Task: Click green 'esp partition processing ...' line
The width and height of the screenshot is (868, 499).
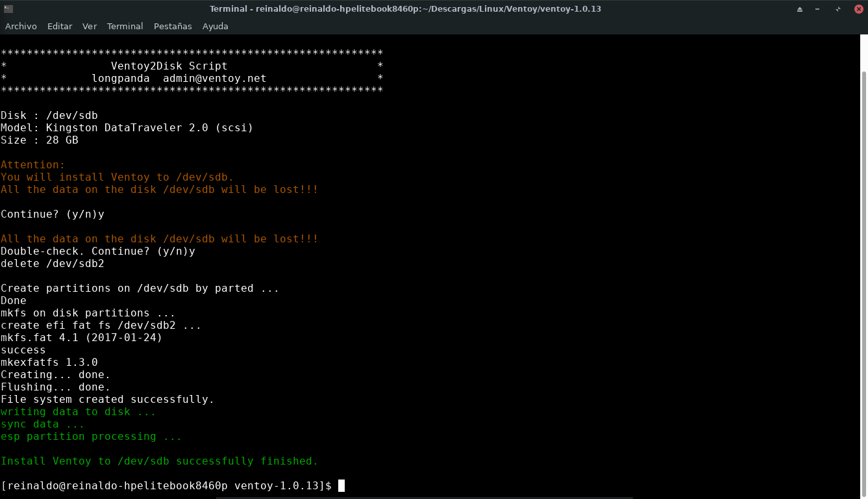Action: 92,436
